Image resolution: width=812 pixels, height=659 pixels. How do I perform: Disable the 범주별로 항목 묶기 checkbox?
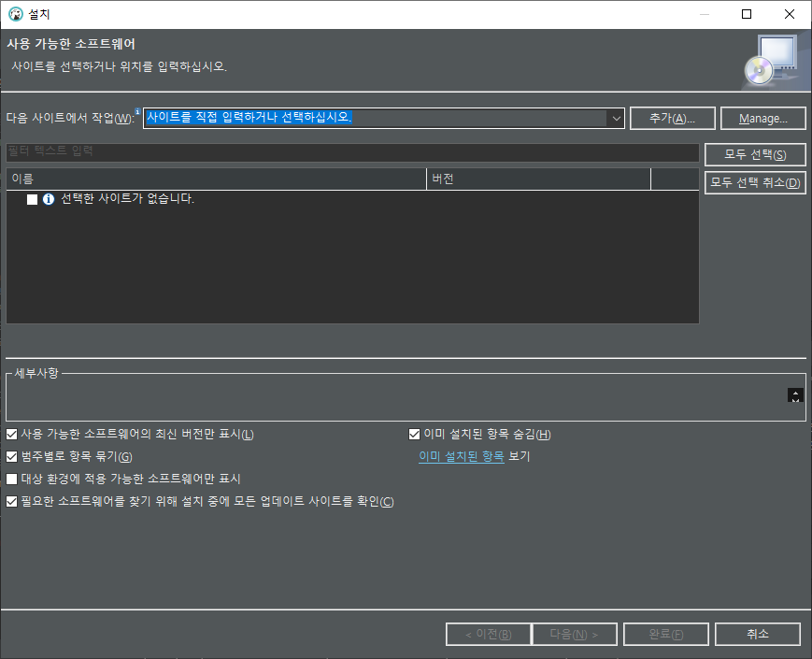click(11, 456)
